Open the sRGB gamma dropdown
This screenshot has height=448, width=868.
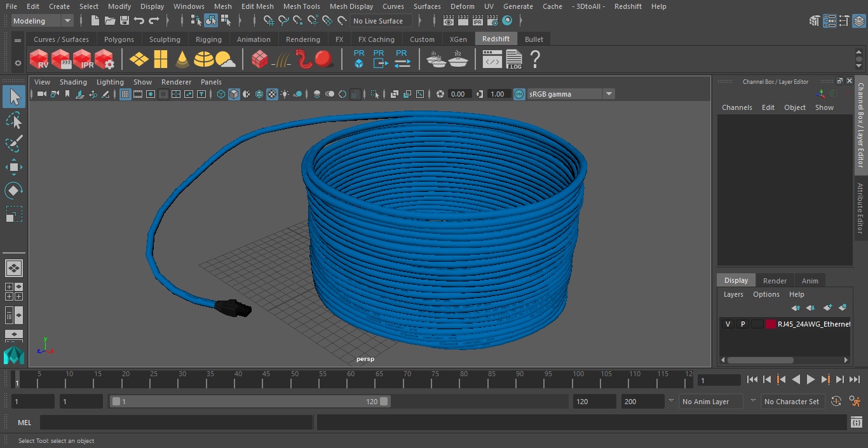click(571, 94)
